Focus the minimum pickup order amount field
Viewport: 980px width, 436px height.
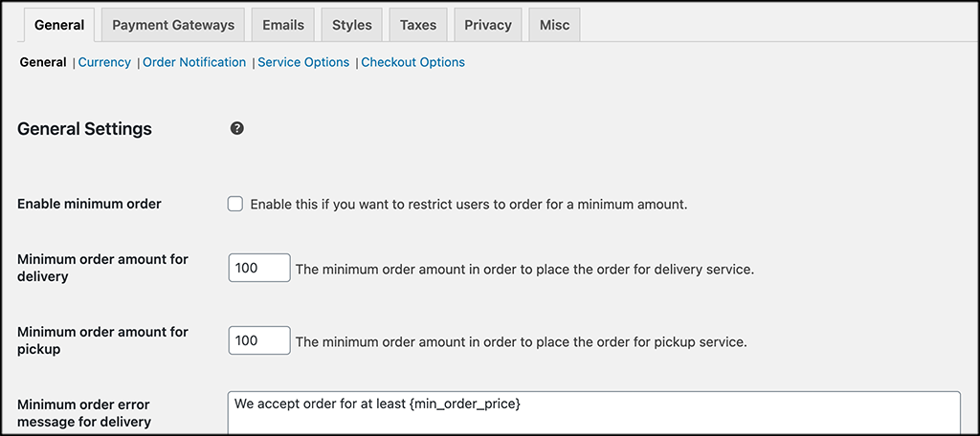point(259,340)
